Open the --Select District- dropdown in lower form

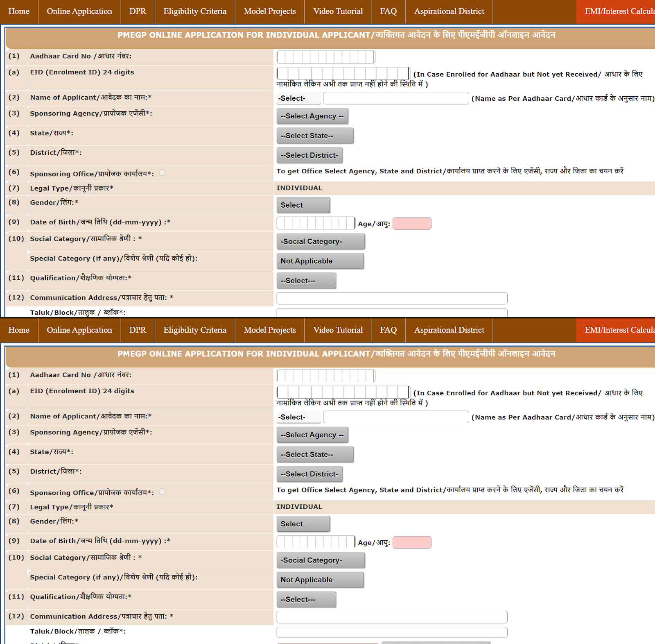309,474
